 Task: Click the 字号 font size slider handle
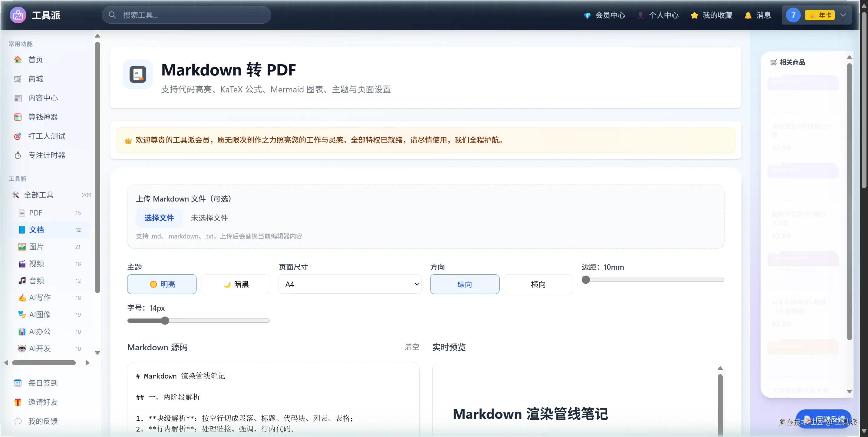165,321
